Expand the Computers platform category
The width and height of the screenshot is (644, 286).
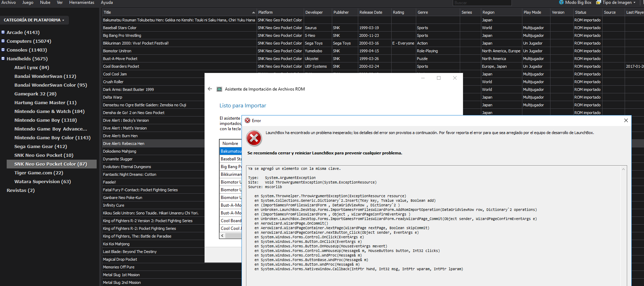click(3, 41)
